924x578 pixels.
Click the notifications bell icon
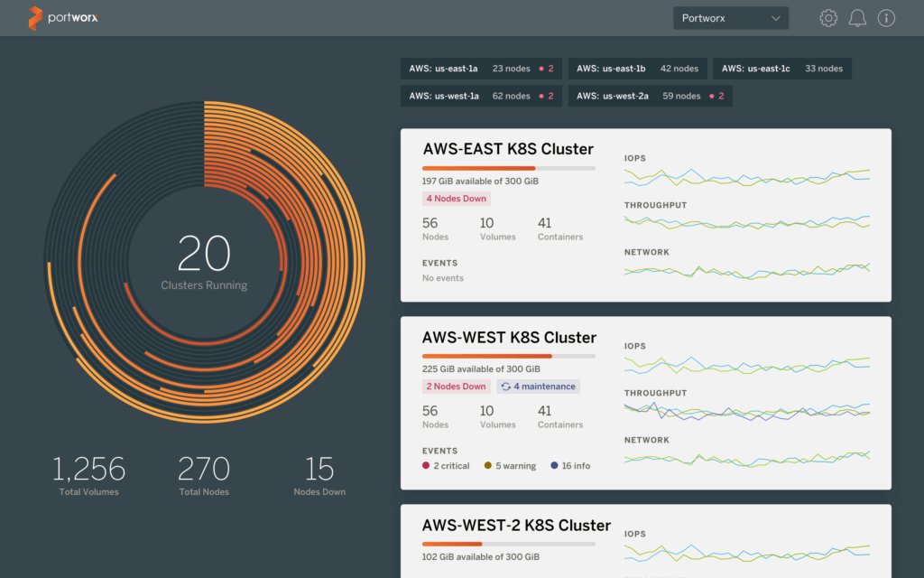857,17
